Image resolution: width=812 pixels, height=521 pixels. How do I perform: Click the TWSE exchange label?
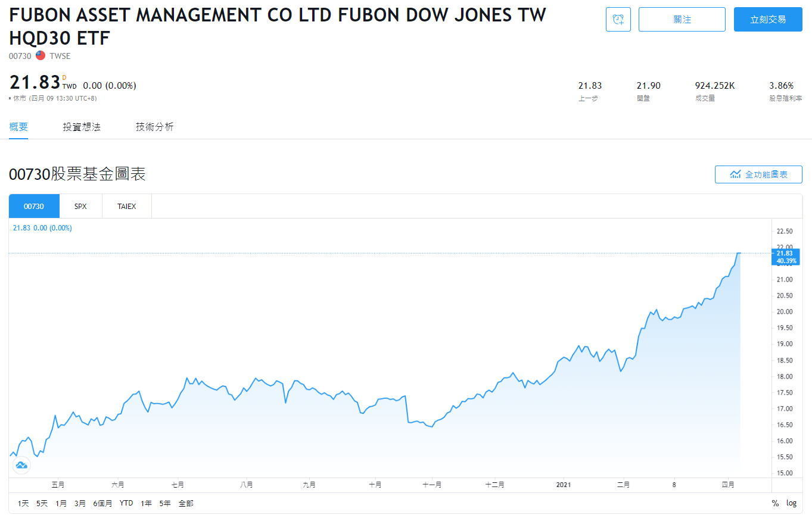coord(60,56)
